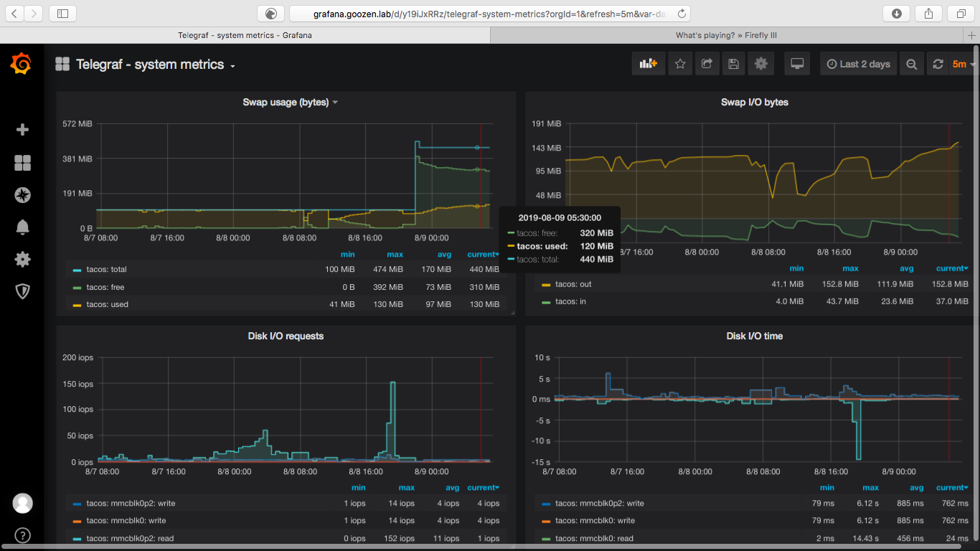980x551 pixels.
Task: Toggle mmcblk0: write series in Disk I/O requests
Action: 126,520
